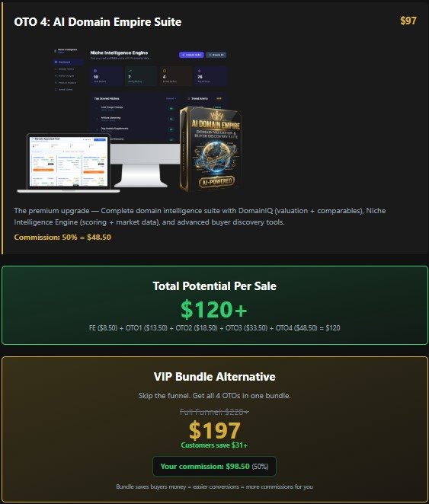
Task: Click the stat card showing 10
Action: pyautogui.click(x=106, y=76)
